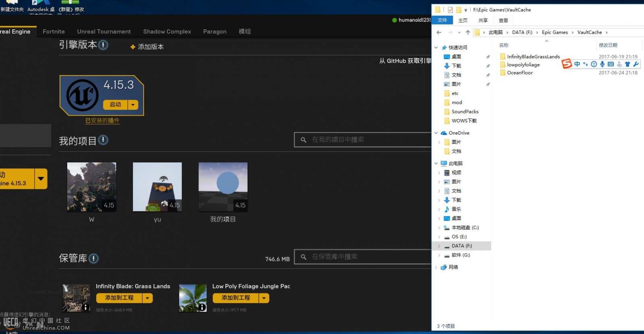Open the Sogou emoji smiley panel
Image resolution: width=644 pixels, height=334 pixels.
click(x=594, y=64)
